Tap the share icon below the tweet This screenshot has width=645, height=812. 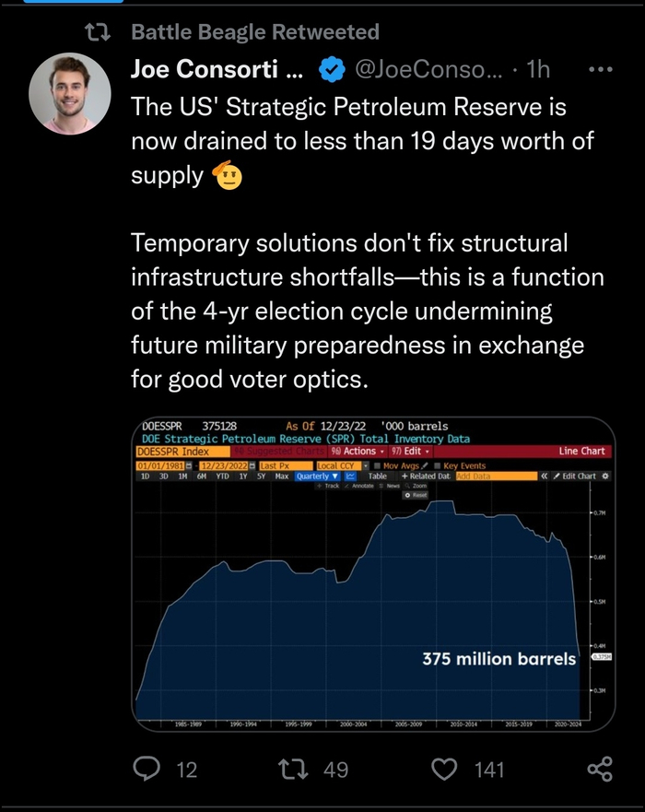coord(600,768)
